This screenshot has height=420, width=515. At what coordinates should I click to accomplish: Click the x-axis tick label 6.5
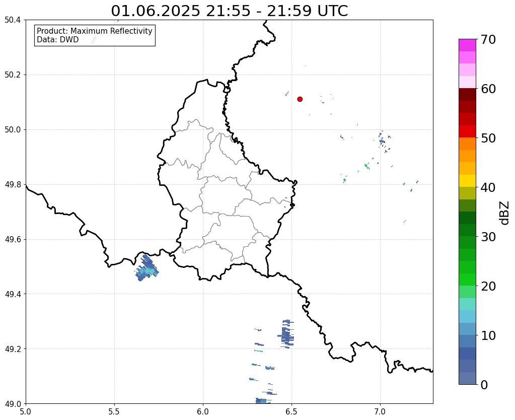tap(291, 412)
